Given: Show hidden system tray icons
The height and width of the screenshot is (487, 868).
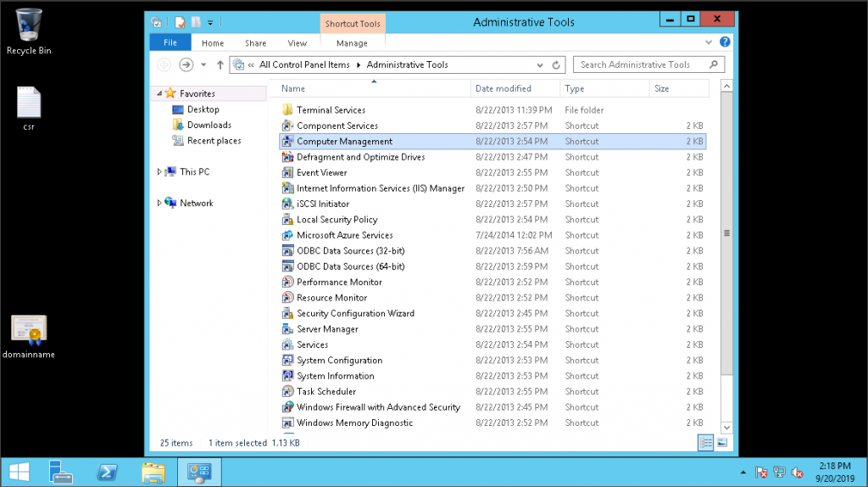Looking at the screenshot, I should [x=743, y=473].
